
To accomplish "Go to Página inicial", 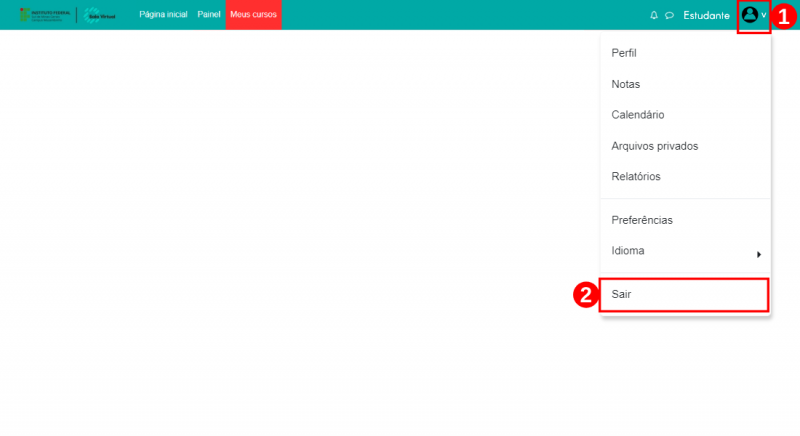I will click(163, 14).
